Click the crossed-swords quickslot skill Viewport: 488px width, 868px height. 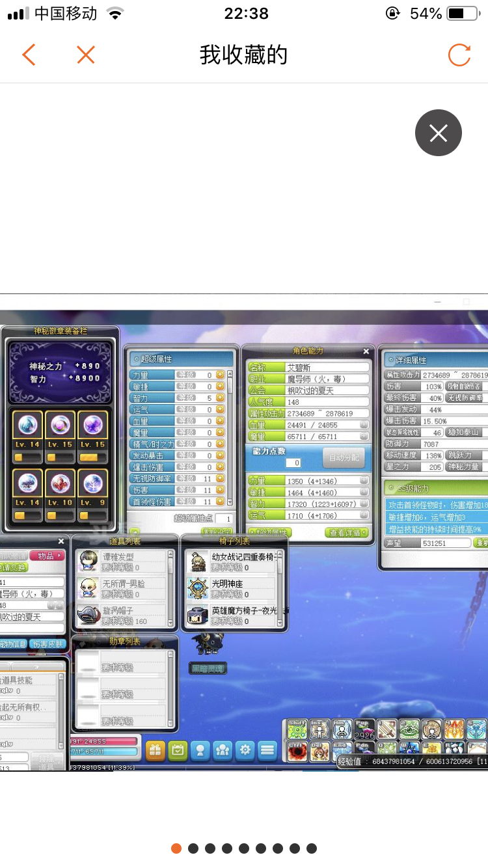tap(387, 729)
